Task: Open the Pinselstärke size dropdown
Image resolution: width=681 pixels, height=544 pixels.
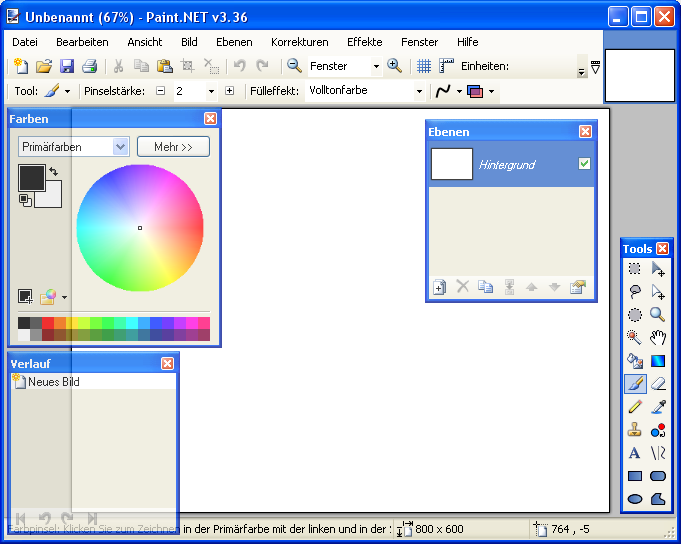Action: pyautogui.click(x=211, y=91)
